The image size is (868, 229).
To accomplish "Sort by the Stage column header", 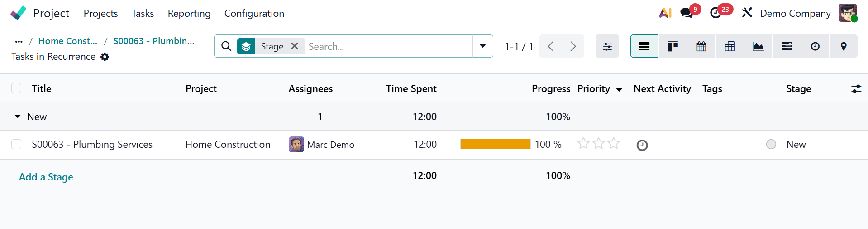I will pos(798,88).
